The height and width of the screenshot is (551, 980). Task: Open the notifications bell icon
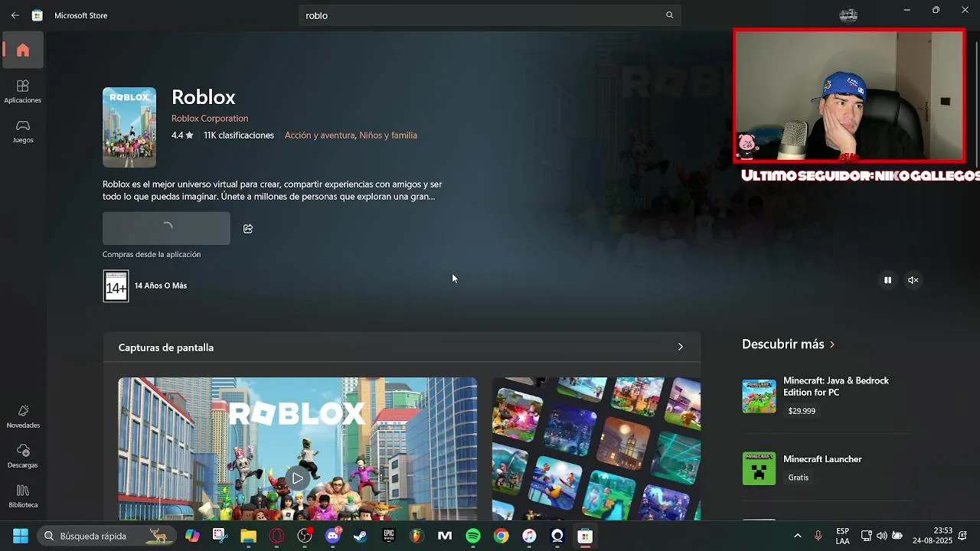(963, 536)
